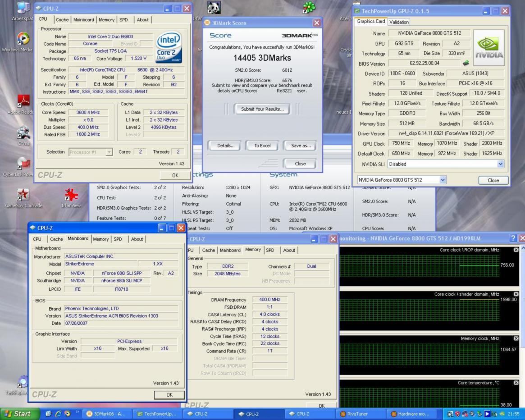This screenshot has width=525, height=420.
Task: Hide the Memory clock graph with its X
Action: coord(516,338)
